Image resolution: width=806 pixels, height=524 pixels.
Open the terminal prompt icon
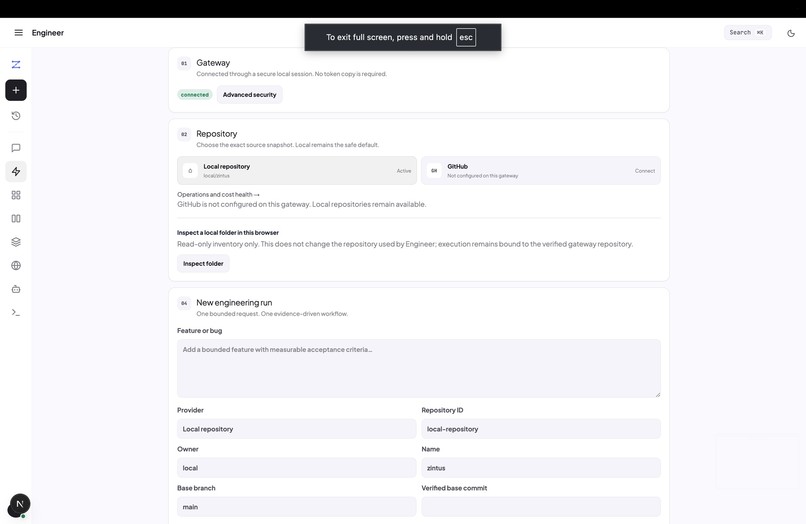(16, 312)
